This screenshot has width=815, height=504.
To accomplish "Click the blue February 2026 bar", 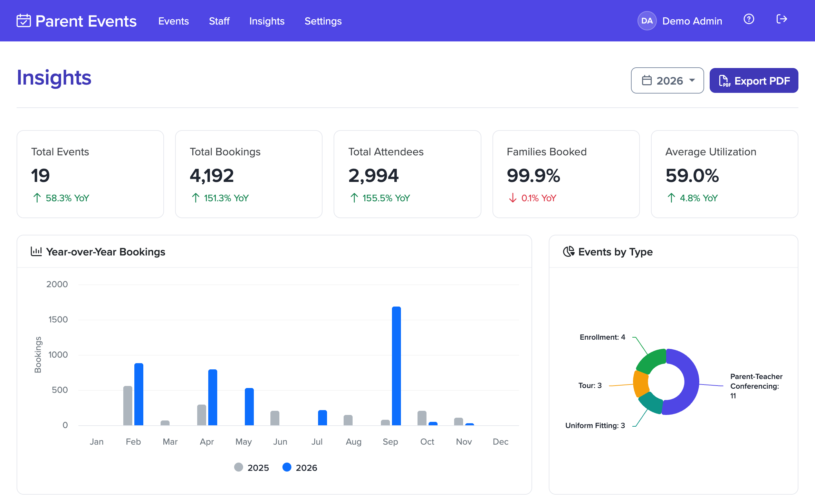I will (x=139, y=394).
